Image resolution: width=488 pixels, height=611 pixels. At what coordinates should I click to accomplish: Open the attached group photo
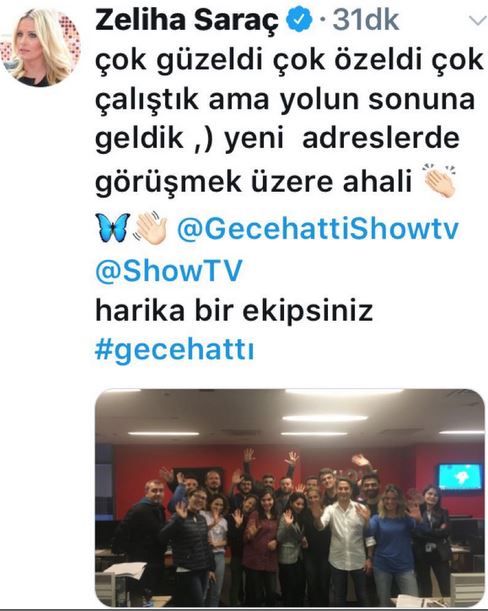[290, 498]
